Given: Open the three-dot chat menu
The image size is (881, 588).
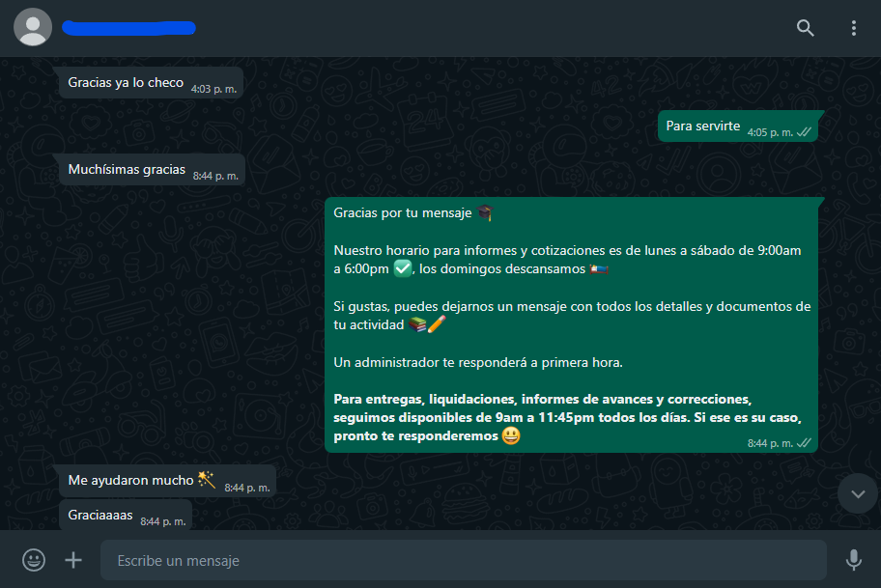Looking at the screenshot, I should tap(854, 28).
